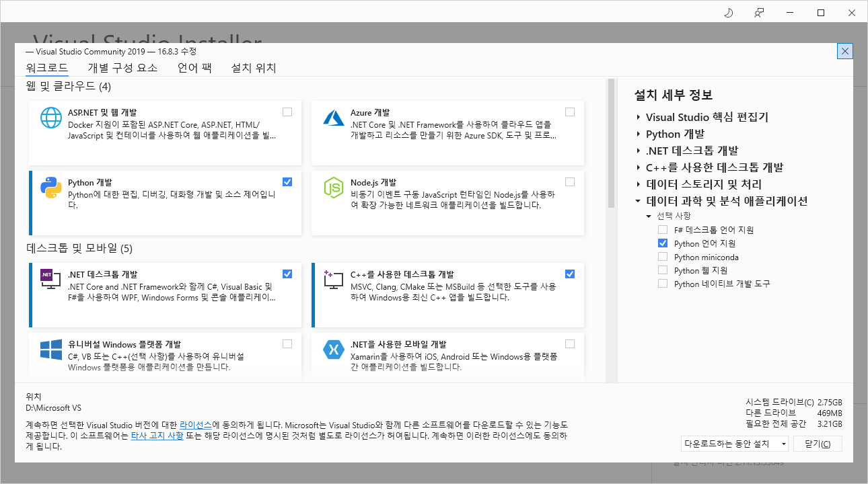
Task: Click the Azure development logo icon
Action: [x=334, y=118]
